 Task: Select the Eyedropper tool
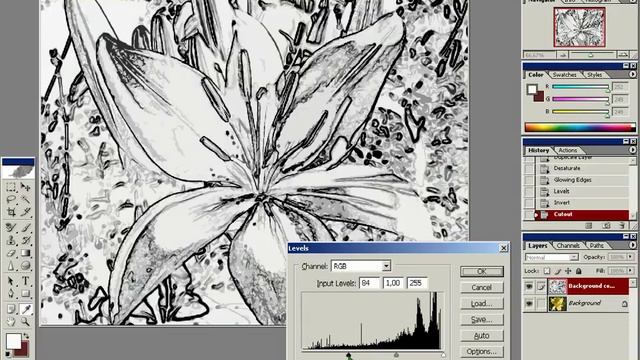(x=25, y=309)
